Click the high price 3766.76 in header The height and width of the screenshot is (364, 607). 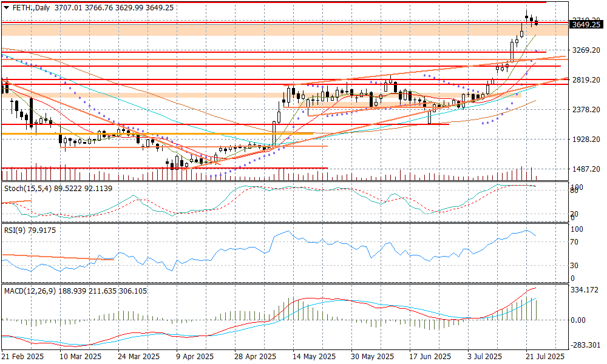pyautogui.click(x=99, y=8)
